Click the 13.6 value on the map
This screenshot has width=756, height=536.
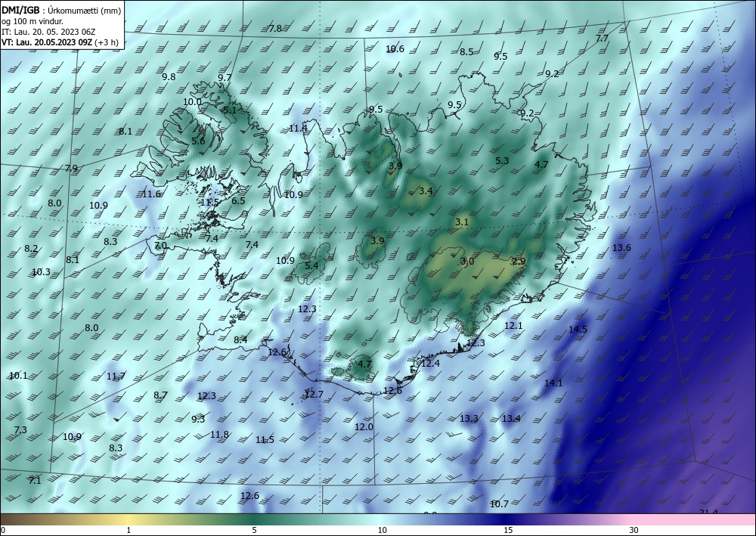coord(621,248)
